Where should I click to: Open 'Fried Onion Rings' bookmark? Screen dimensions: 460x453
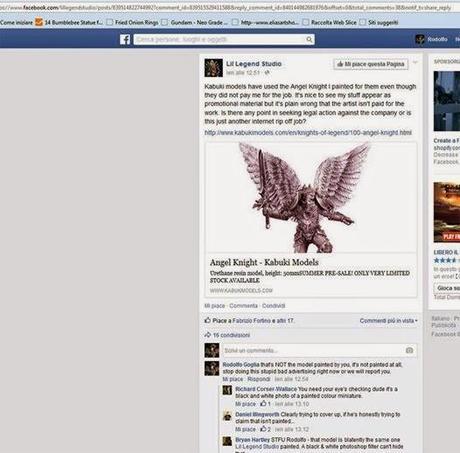click(133, 22)
